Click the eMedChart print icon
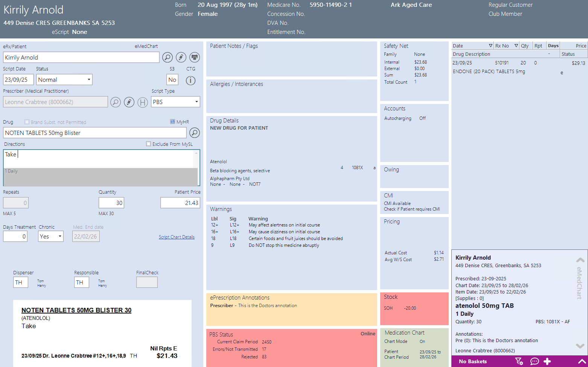 pyautogui.click(x=195, y=57)
